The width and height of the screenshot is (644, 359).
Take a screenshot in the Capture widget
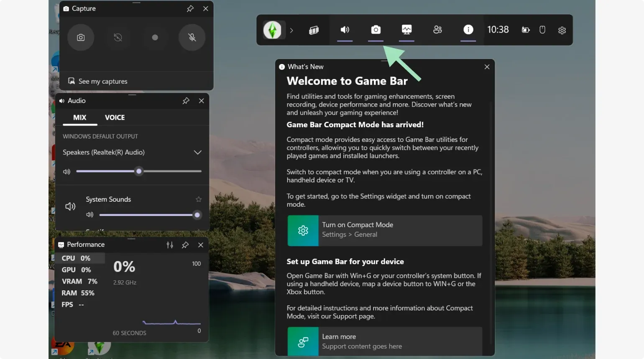point(81,37)
